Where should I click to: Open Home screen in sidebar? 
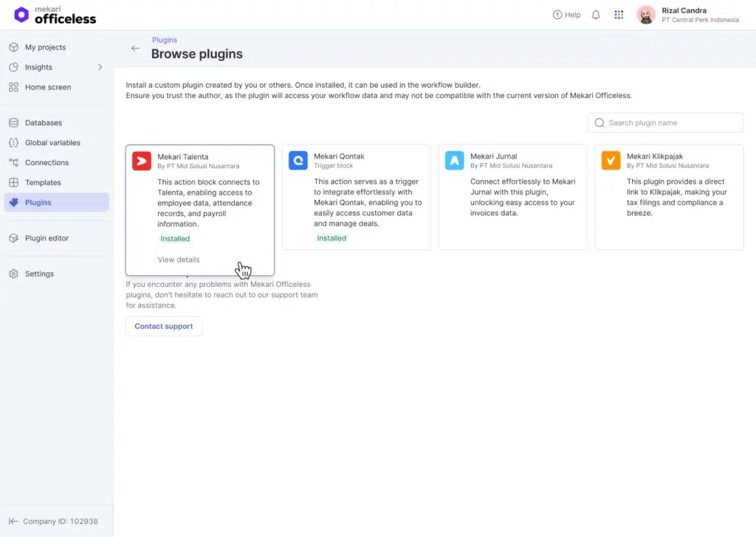[x=56, y=87]
